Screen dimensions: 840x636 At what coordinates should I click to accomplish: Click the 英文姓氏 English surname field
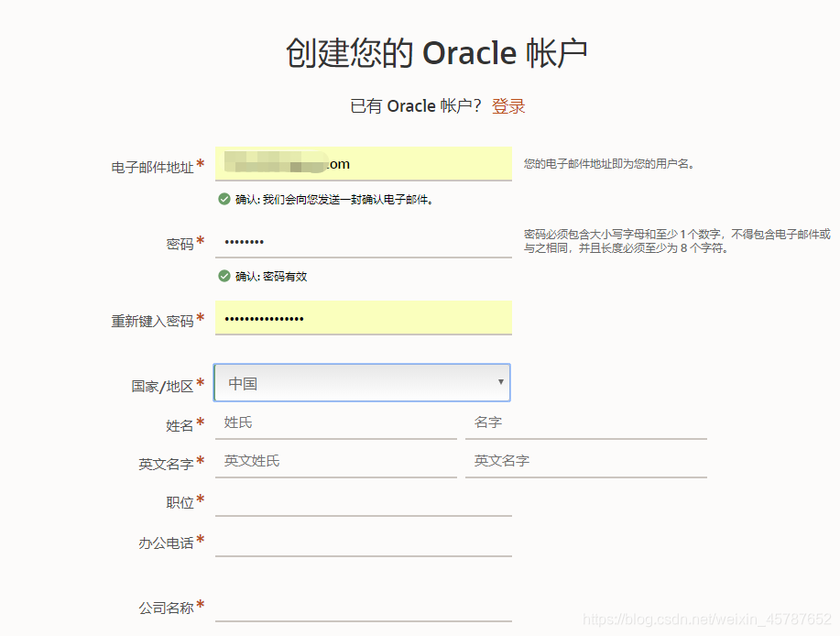(x=336, y=462)
